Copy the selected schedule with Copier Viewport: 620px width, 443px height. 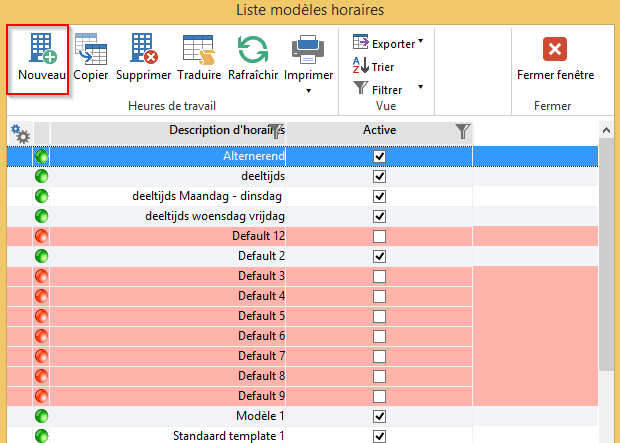click(91, 50)
